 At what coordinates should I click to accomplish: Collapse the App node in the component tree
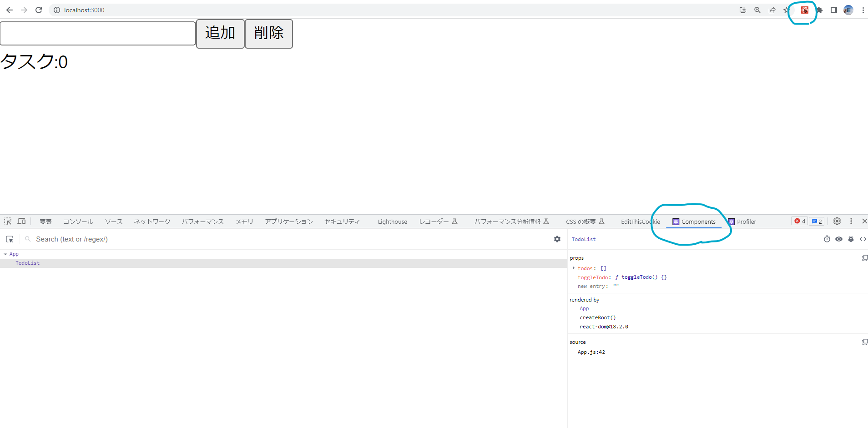[x=5, y=254]
